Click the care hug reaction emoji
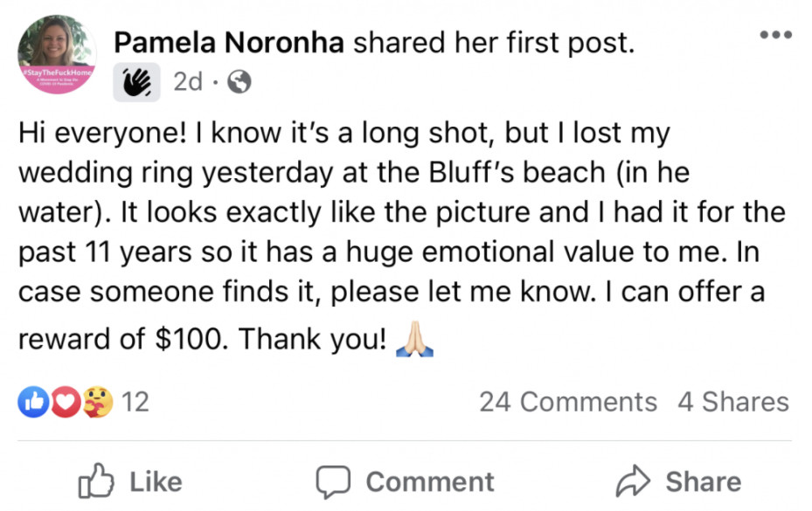This screenshot has height=511, width=812. pos(99,402)
